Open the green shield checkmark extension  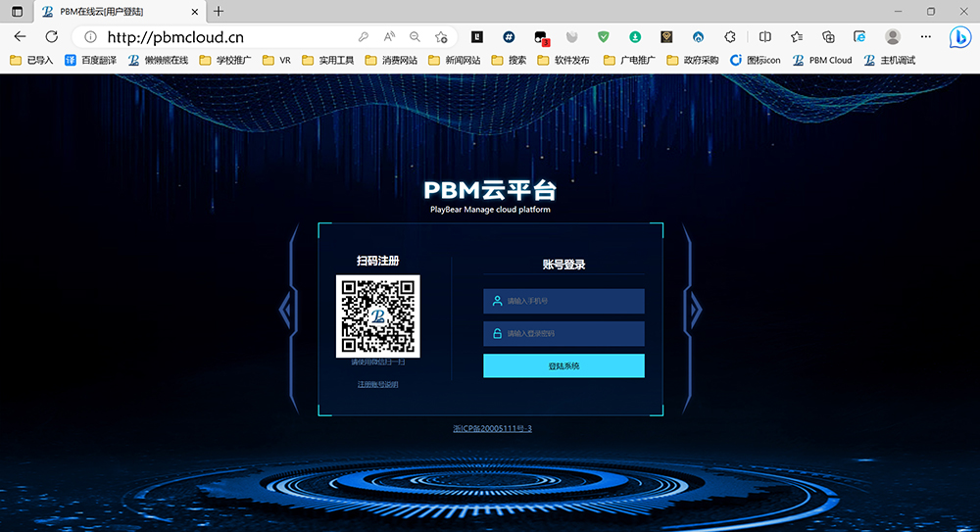[x=603, y=37]
